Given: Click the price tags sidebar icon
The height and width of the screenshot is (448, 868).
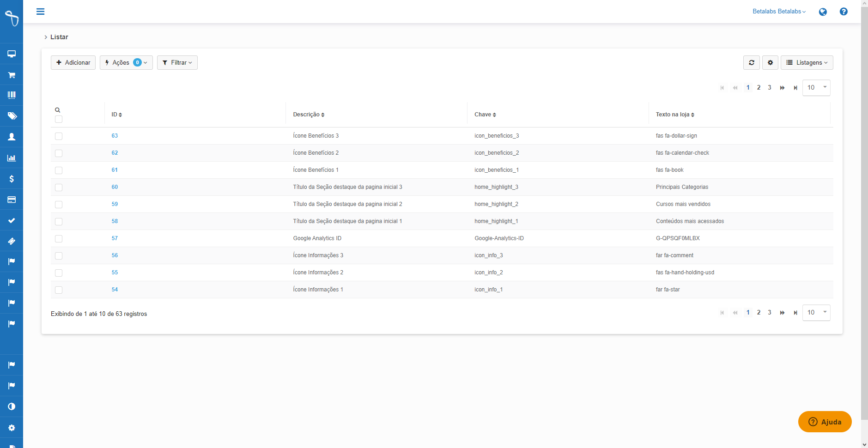Looking at the screenshot, I should [12, 116].
